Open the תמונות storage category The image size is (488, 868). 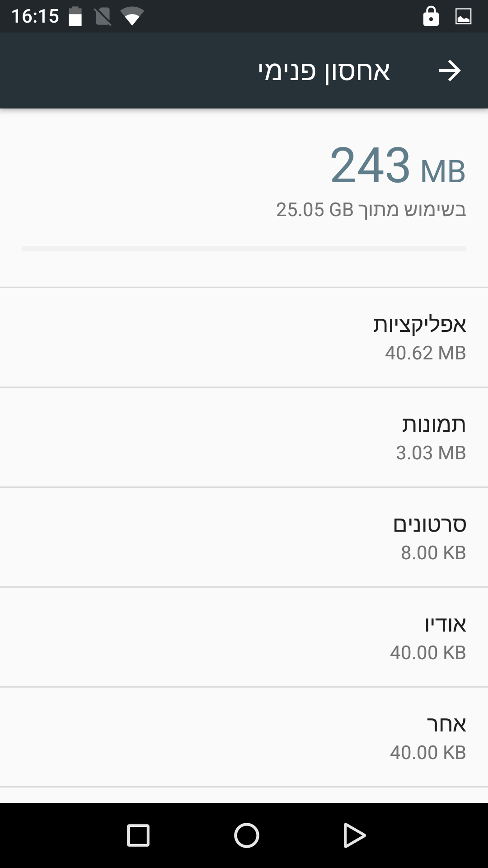point(244,437)
